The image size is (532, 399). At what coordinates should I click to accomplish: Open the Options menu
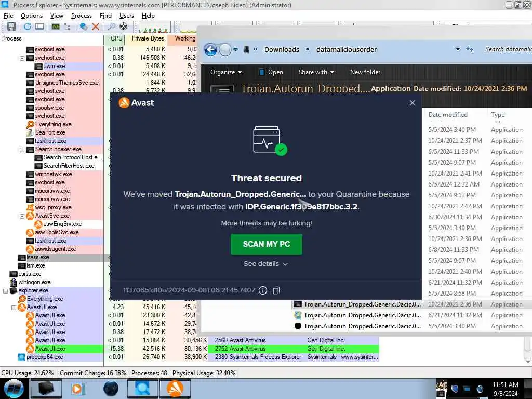tap(32, 16)
